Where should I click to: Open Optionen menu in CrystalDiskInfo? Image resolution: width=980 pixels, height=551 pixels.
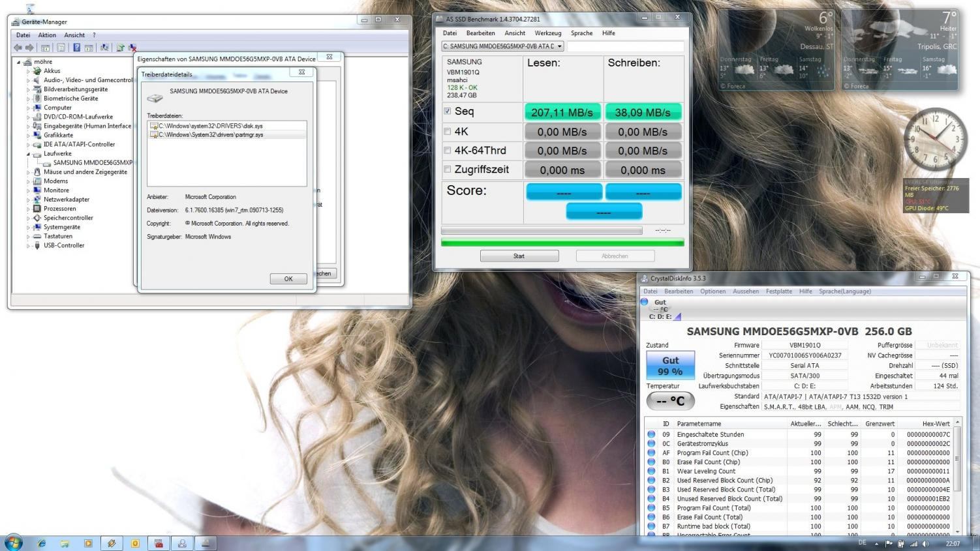[712, 291]
